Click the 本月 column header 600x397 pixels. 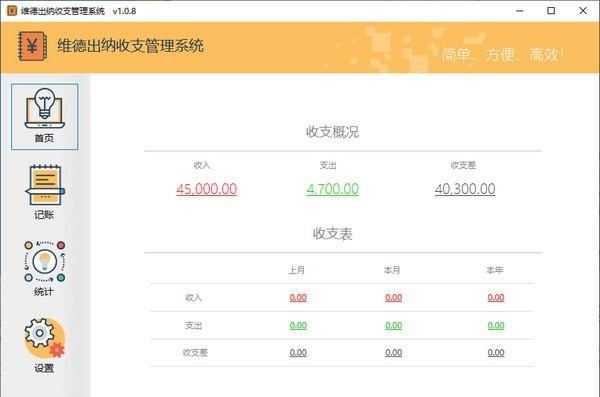tap(392, 270)
